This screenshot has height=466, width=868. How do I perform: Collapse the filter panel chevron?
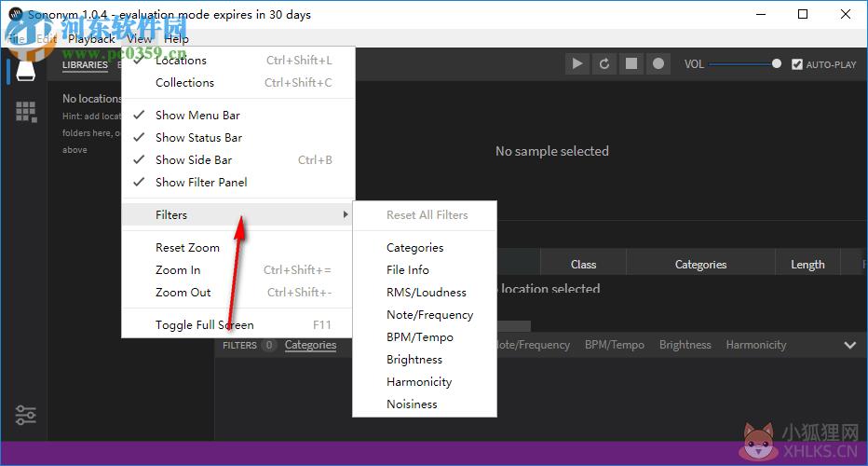tap(849, 345)
